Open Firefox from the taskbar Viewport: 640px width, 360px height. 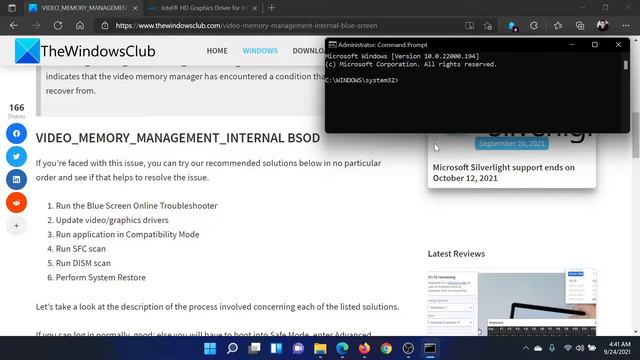point(364,348)
